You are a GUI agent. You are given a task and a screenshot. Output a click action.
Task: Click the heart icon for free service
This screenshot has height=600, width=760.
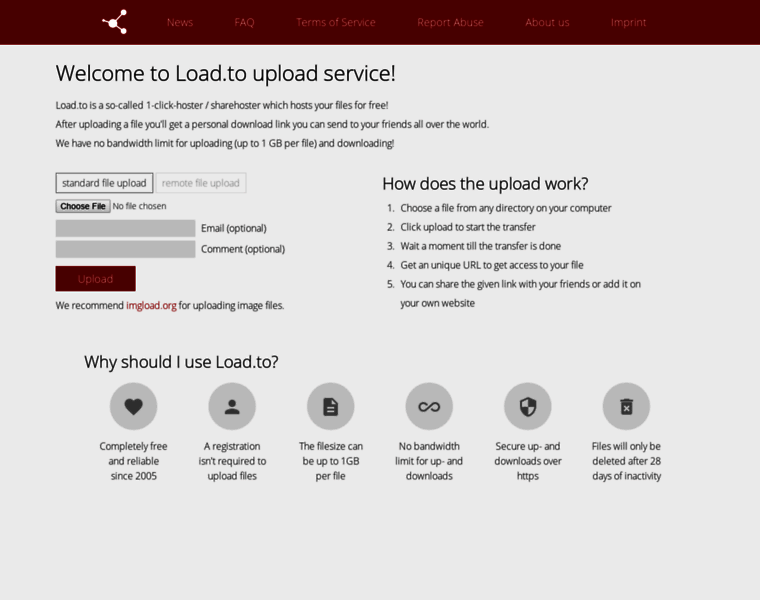[133, 406]
